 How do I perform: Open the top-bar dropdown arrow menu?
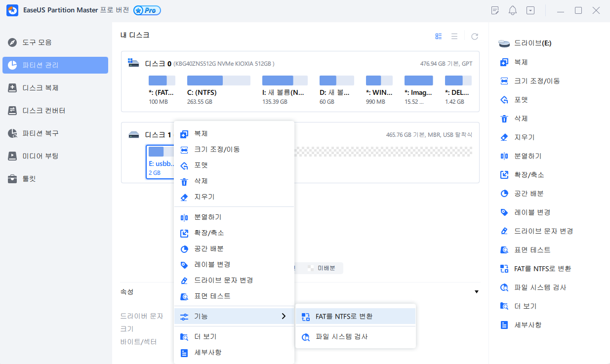tap(530, 10)
